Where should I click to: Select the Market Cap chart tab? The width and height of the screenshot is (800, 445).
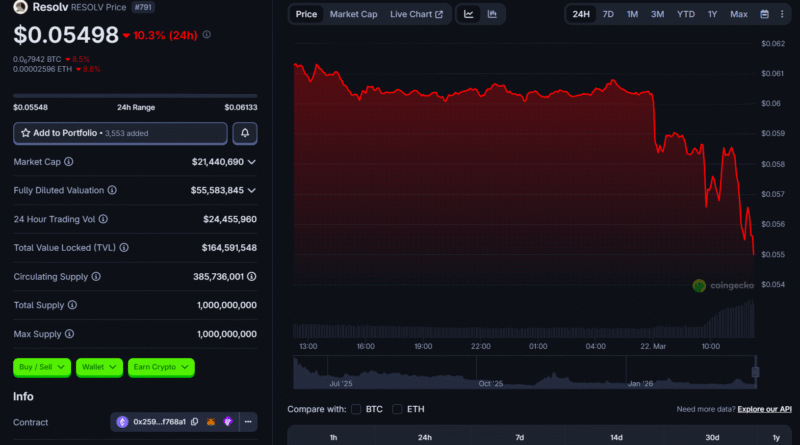tap(354, 14)
